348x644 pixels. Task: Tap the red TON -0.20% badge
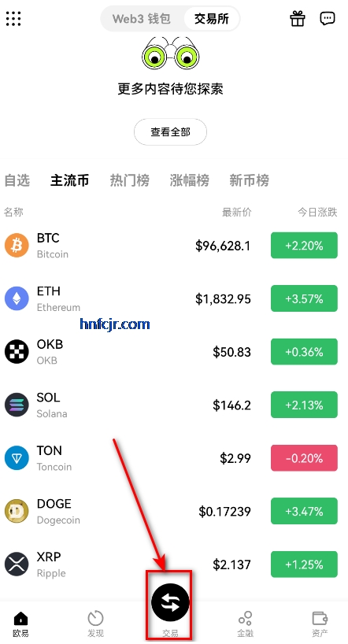tap(304, 458)
